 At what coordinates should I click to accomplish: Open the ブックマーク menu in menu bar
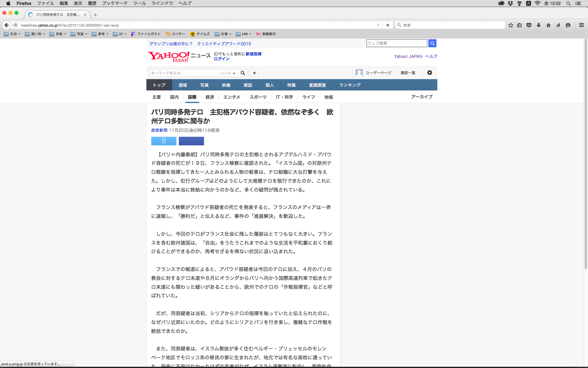115,3
